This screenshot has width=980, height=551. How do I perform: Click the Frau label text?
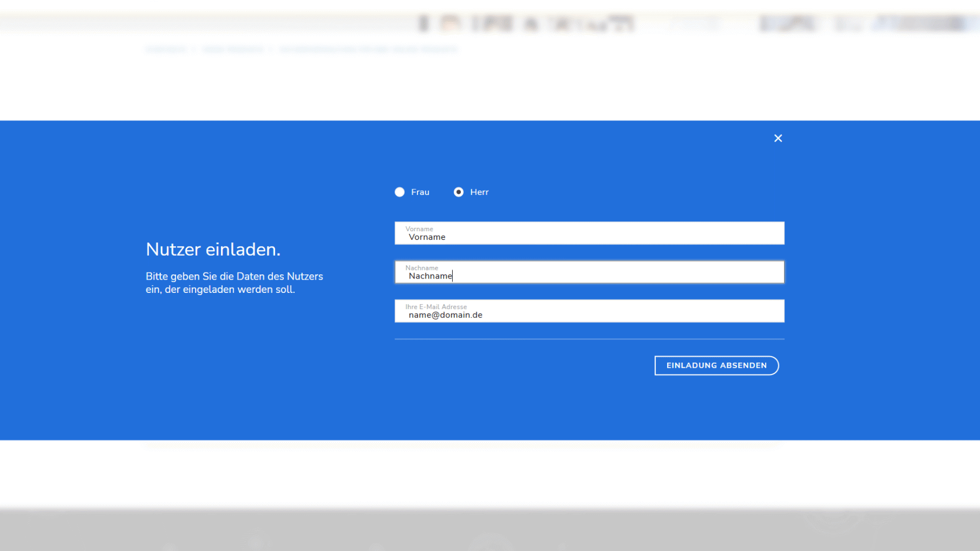[420, 192]
